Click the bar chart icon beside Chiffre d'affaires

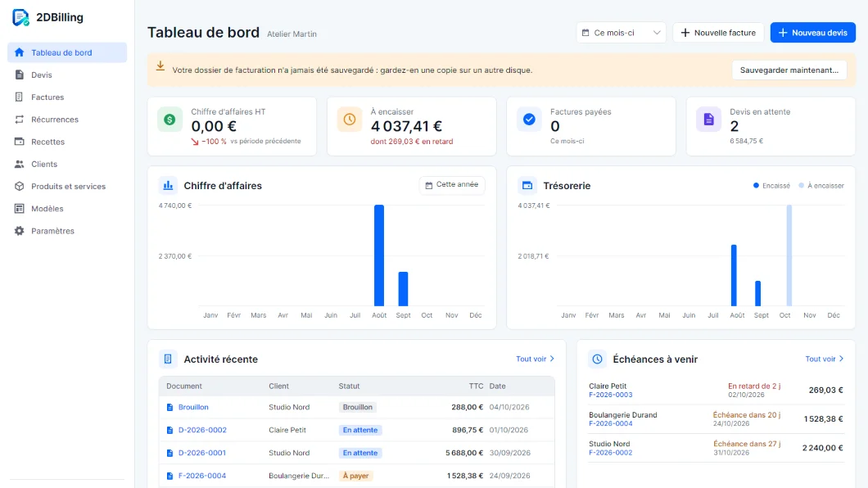[168, 185]
